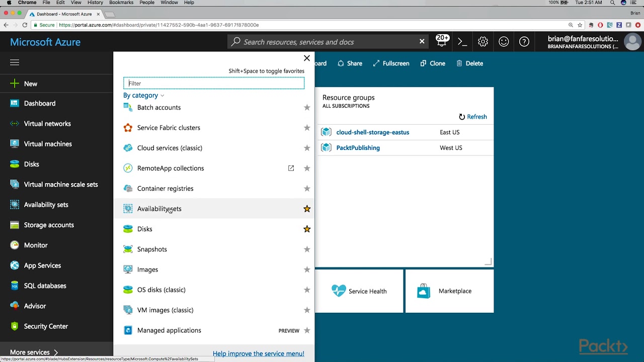Open PacktPublishing resource group
644x362 pixels.
[x=358, y=148]
